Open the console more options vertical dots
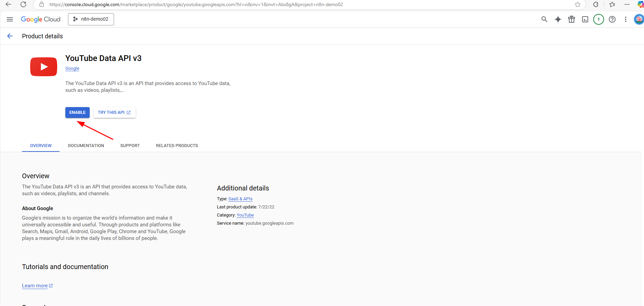The height and width of the screenshot is (306, 644). [x=626, y=19]
